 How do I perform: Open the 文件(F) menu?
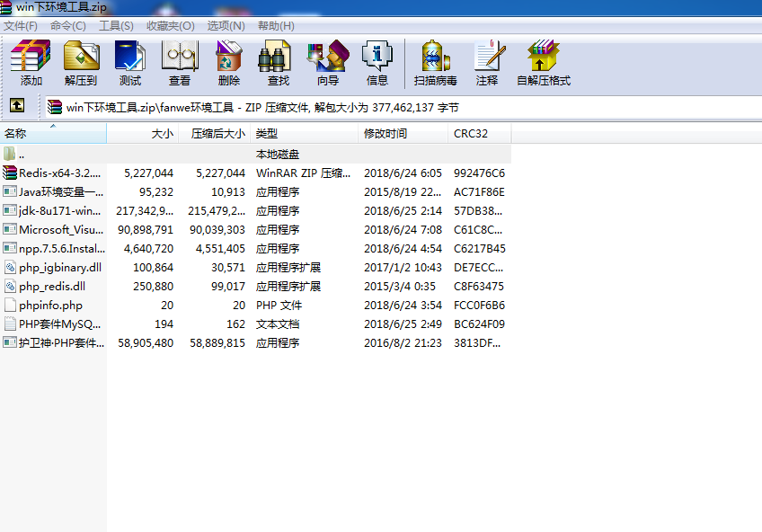click(22, 25)
